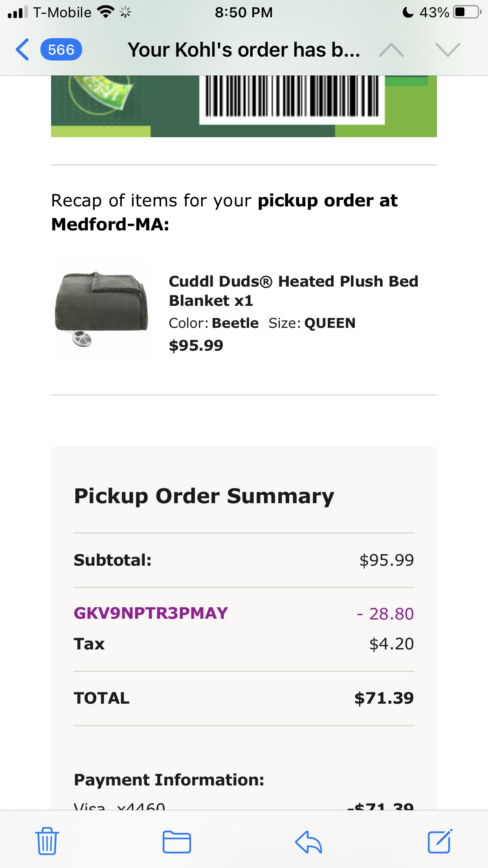
Task: Tap the Wi-Fi status icon
Action: click(x=106, y=12)
